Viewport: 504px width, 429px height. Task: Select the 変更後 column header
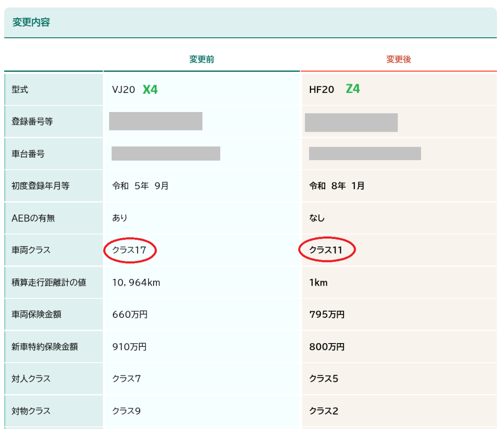(x=399, y=60)
